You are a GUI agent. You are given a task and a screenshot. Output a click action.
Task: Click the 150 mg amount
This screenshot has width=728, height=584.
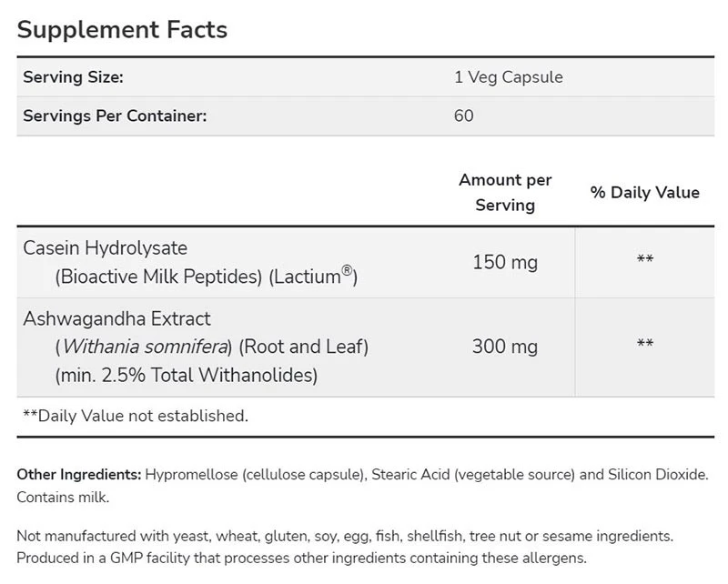pyautogui.click(x=505, y=263)
